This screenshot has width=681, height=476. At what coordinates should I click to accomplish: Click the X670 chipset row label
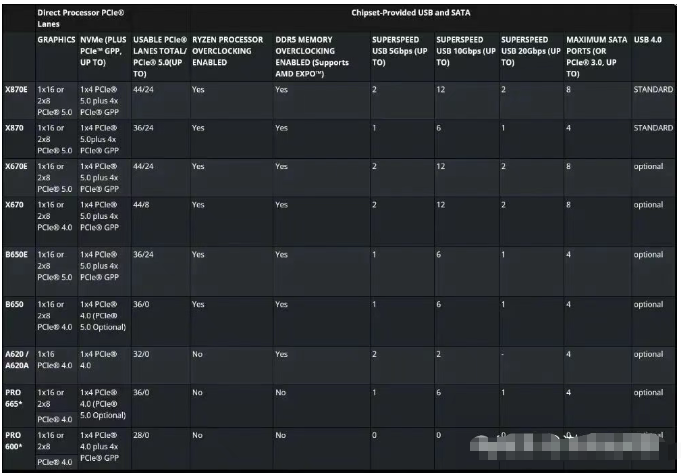tap(14, 205)
